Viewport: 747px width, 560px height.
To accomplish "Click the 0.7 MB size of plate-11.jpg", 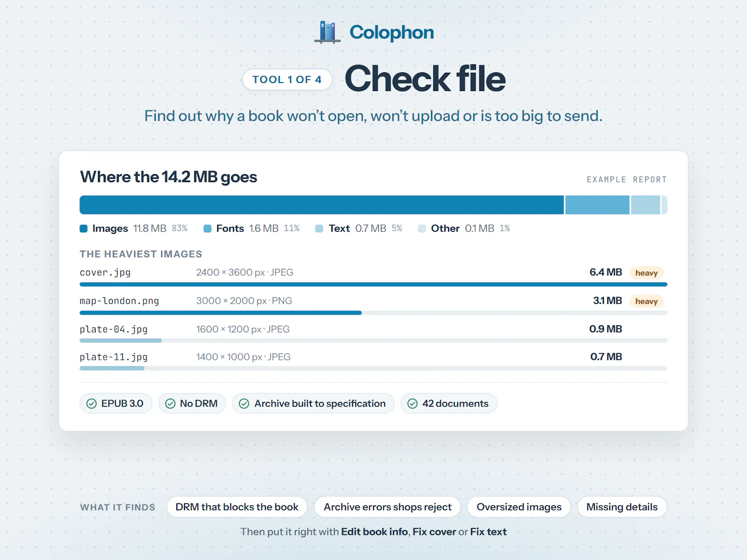I will point(606,357).
